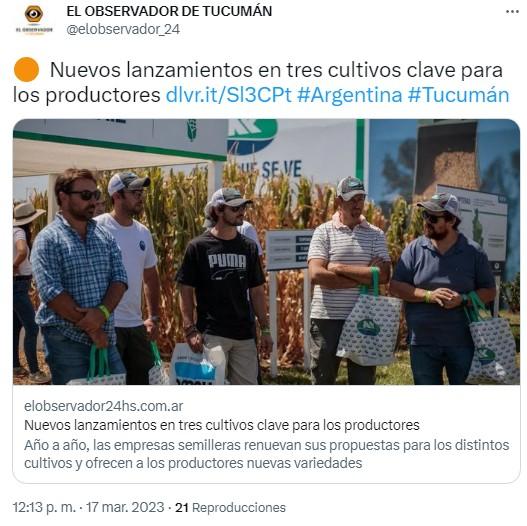Viewport: 527px width, 526px height.
Task: Click the green corn logo on the banner
Action: [x=192, y=129]
